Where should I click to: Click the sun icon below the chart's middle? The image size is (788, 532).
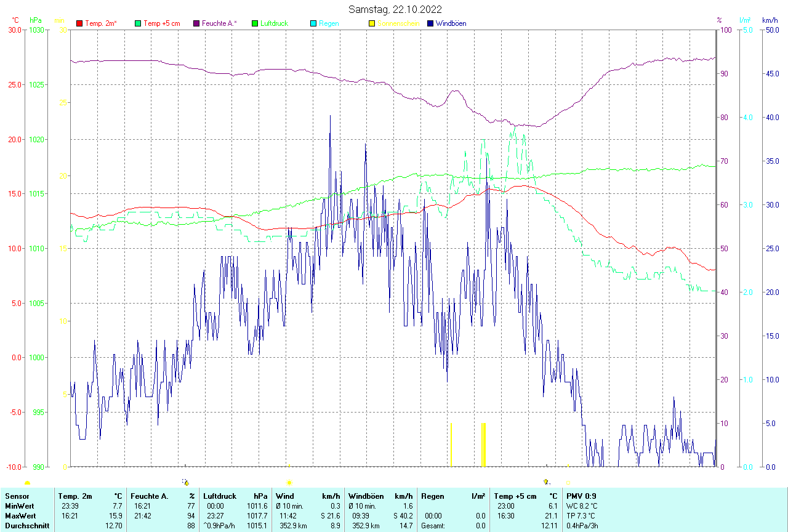[x=289, y=483]
